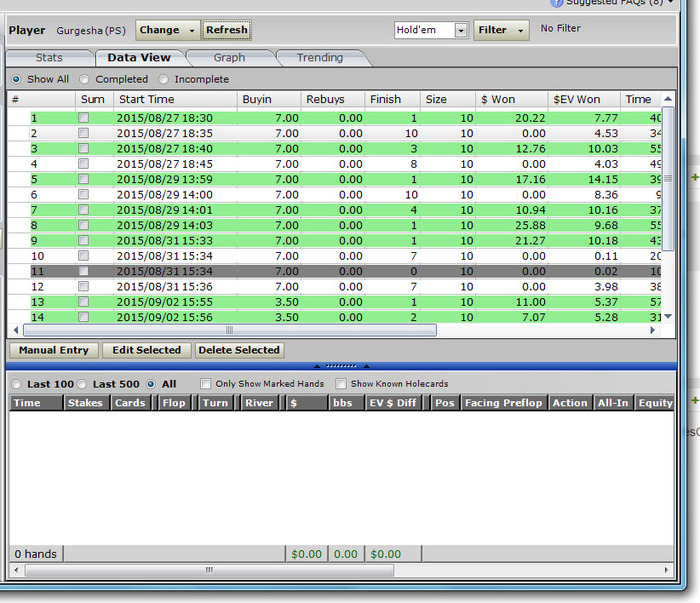The height and width of the screenshot is (603, 700).
Task: Select the All hands radio button
Action: point(151,384)
